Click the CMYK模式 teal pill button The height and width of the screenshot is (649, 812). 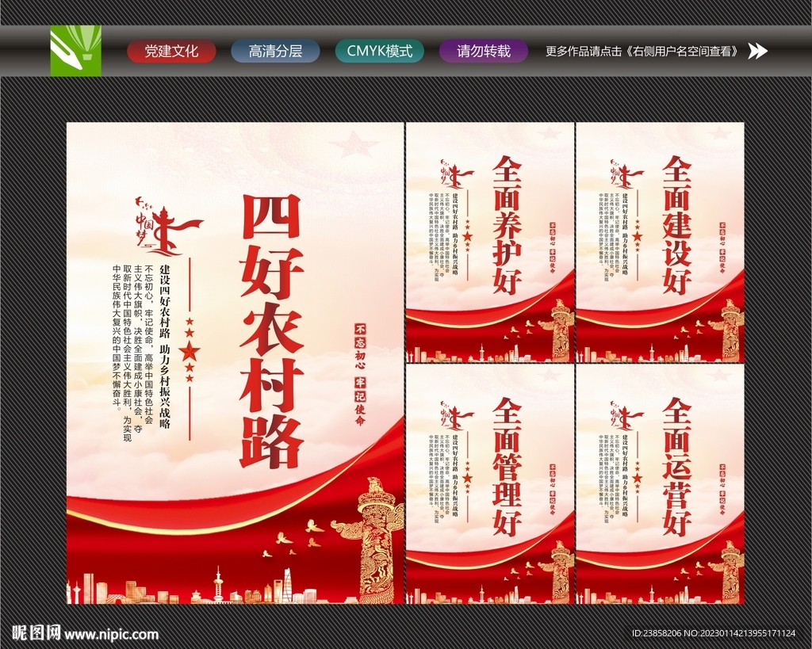pyautogui.click(x=380, y=52)
